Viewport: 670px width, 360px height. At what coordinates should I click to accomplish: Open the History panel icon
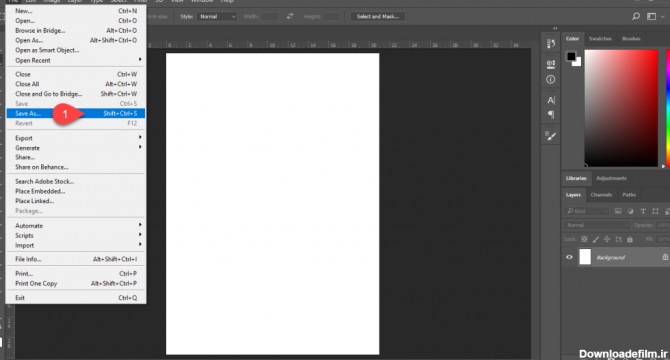click(551, 44)
